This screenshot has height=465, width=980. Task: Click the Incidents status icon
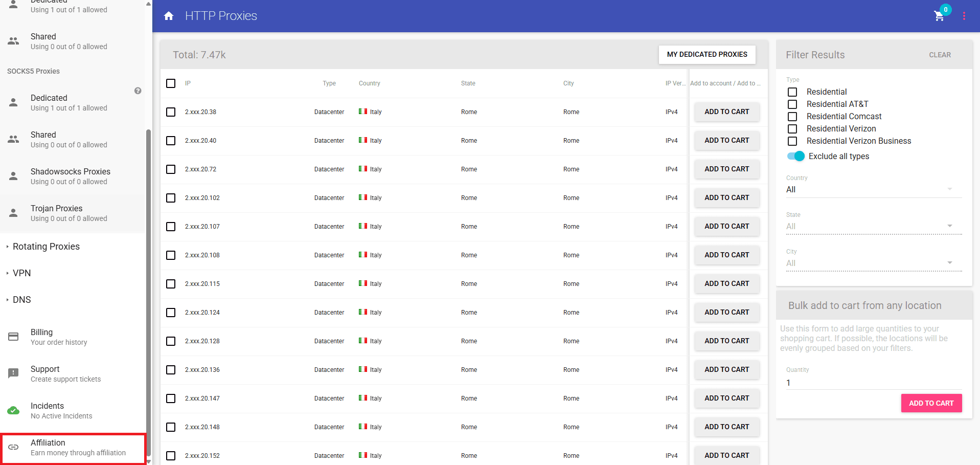tap(13, 410)
